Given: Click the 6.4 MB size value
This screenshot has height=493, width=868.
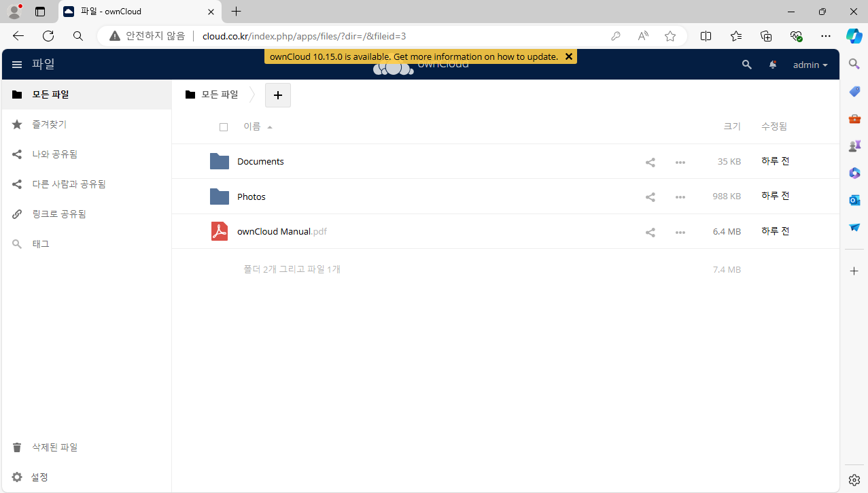Looking at the screenshot, I should (727, 232).
